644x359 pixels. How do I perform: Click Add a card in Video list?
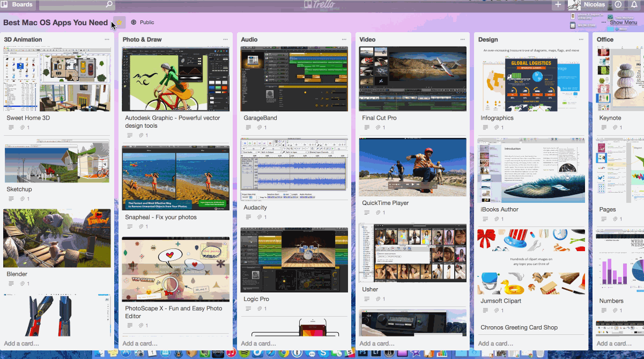pos(377,343)
